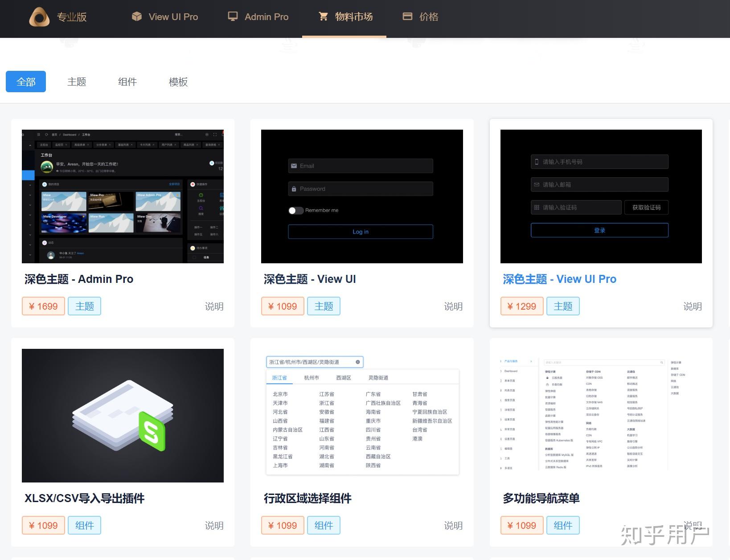
Task: Select the 模板 filter tab
Action: pos(178,82)
